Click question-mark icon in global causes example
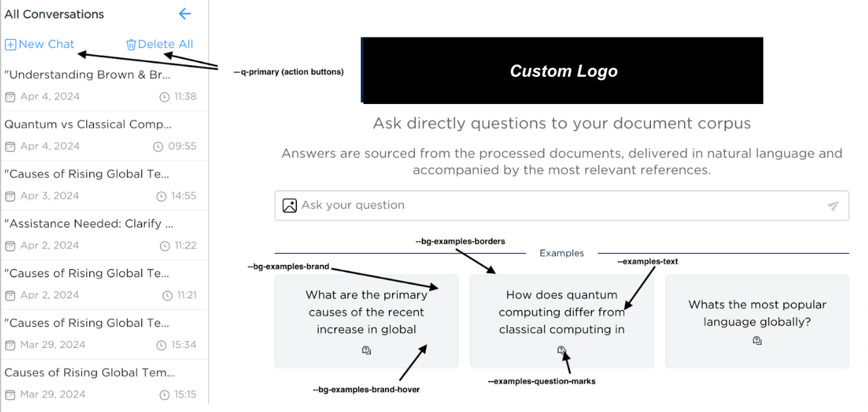Viewport: 868px width, 412px height. 366,350
